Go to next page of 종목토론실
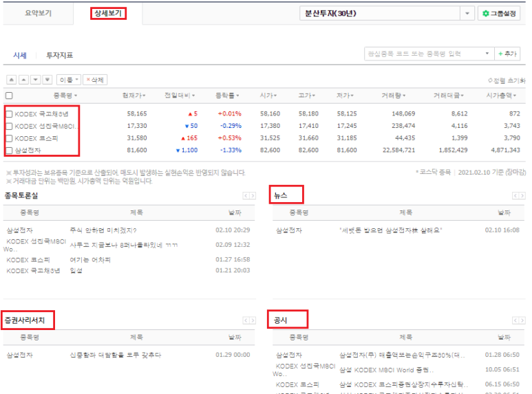532x394 pixels. [x=253, y=196]
